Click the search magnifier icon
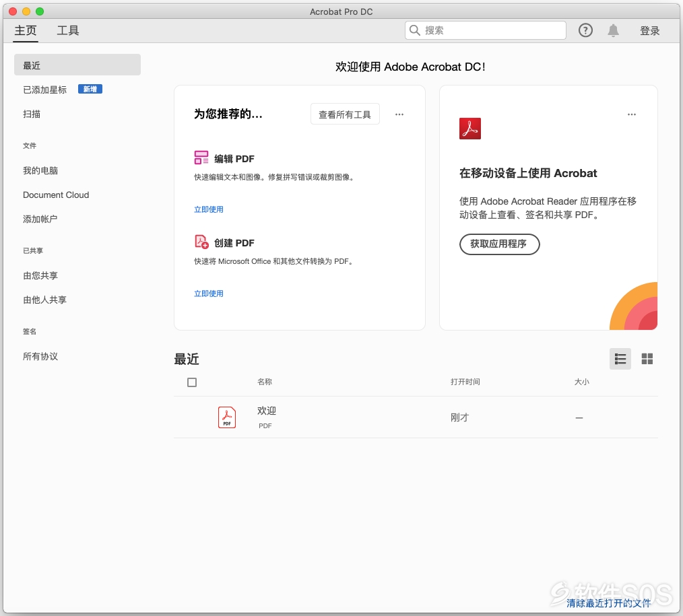This screenshot has height=616, width=683. (x=415, y=30)
